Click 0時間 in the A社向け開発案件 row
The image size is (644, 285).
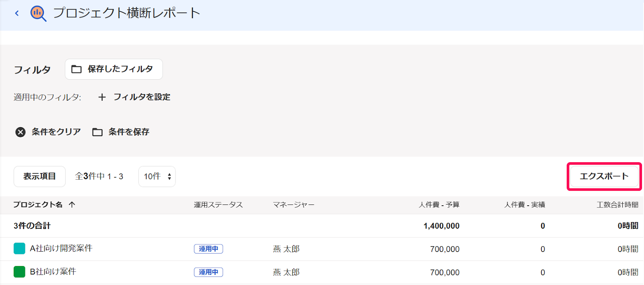[x=628, y=249]
